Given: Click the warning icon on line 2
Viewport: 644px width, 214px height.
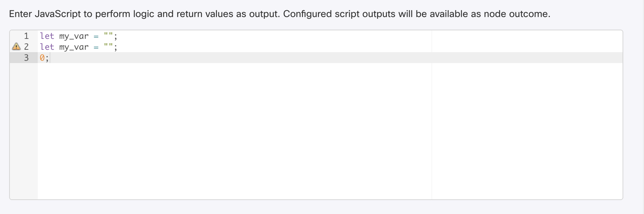Looking at the screenshot, I should (16, 47).
